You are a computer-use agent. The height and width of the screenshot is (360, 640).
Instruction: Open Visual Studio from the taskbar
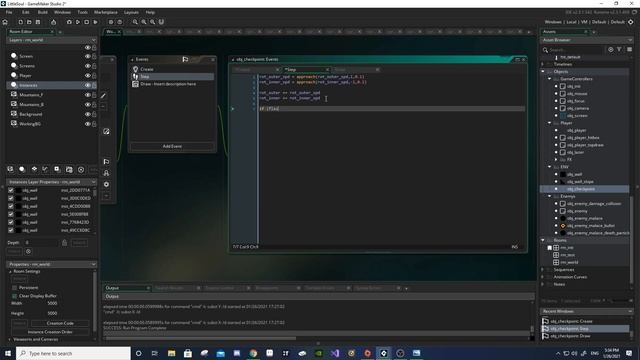pyautogui.click(x=335, y=353)
